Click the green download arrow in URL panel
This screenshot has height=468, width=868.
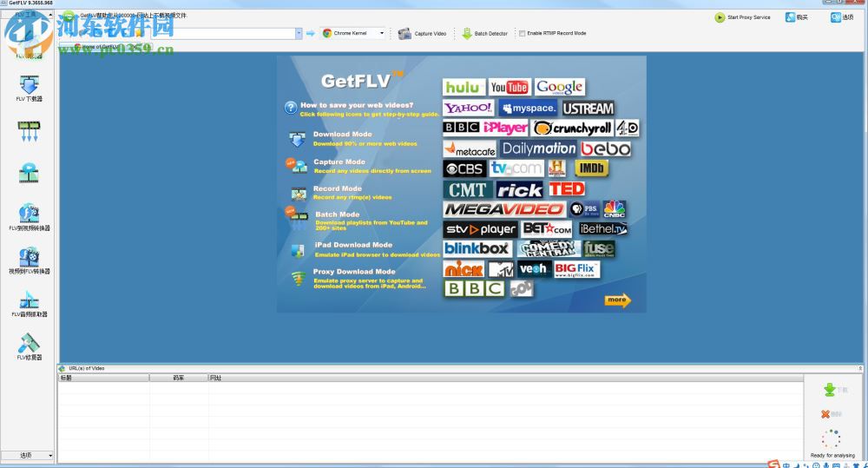pos(830,389)
